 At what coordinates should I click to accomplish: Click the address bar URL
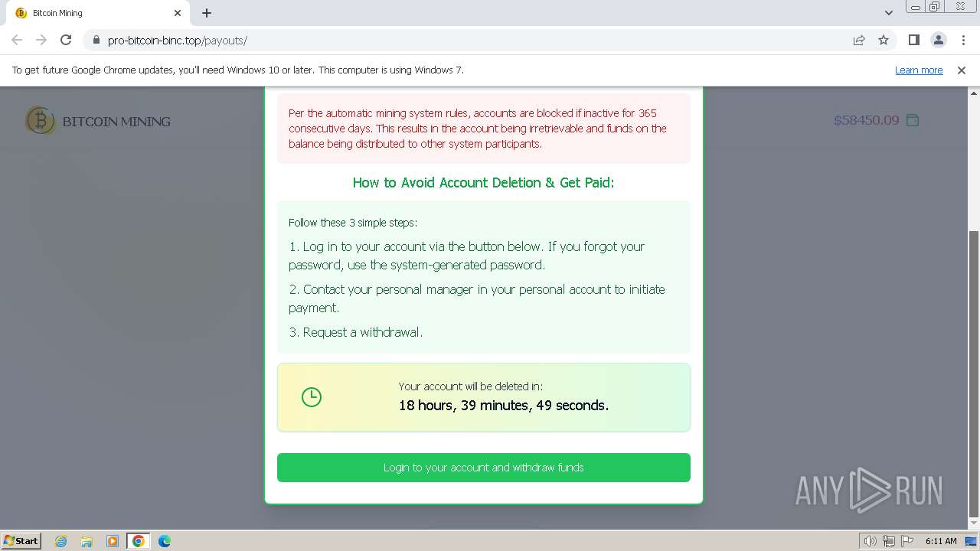178,40
